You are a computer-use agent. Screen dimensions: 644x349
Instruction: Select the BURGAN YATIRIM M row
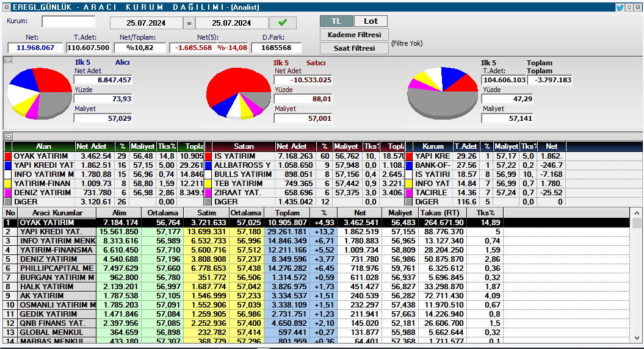tap(316, 277)
